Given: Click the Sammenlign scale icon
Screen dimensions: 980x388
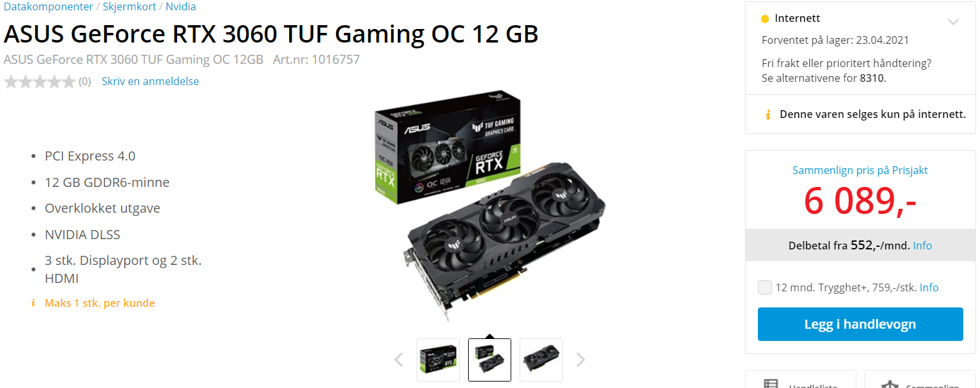Looking at the screenshot, I should pos(889,384).
